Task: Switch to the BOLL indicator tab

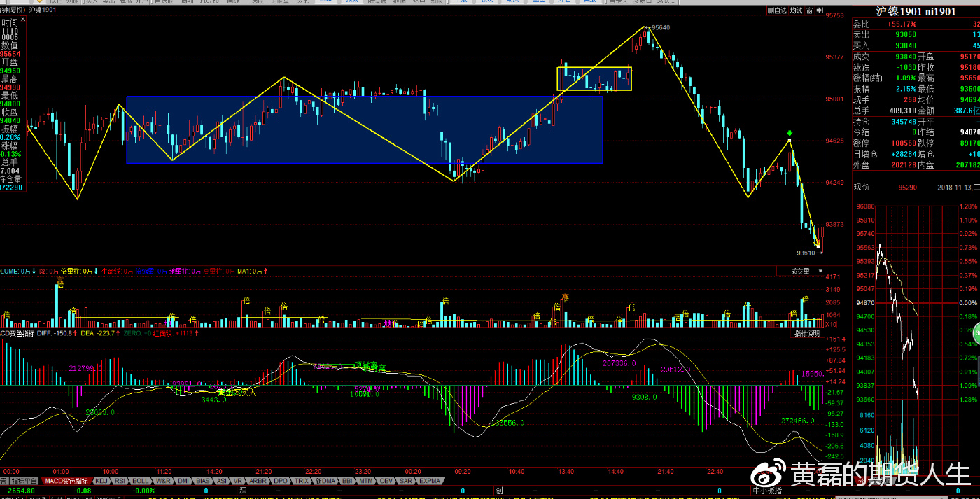Action: (x=141, y=481)
